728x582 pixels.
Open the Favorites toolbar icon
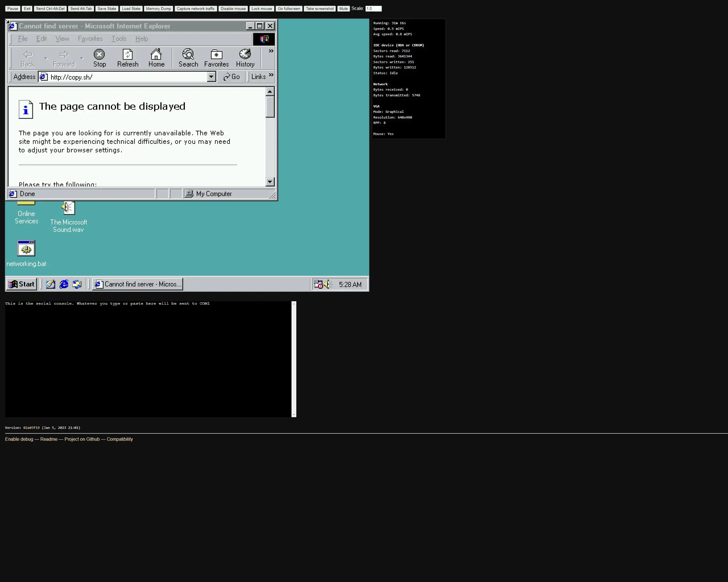tap(216, 58)
